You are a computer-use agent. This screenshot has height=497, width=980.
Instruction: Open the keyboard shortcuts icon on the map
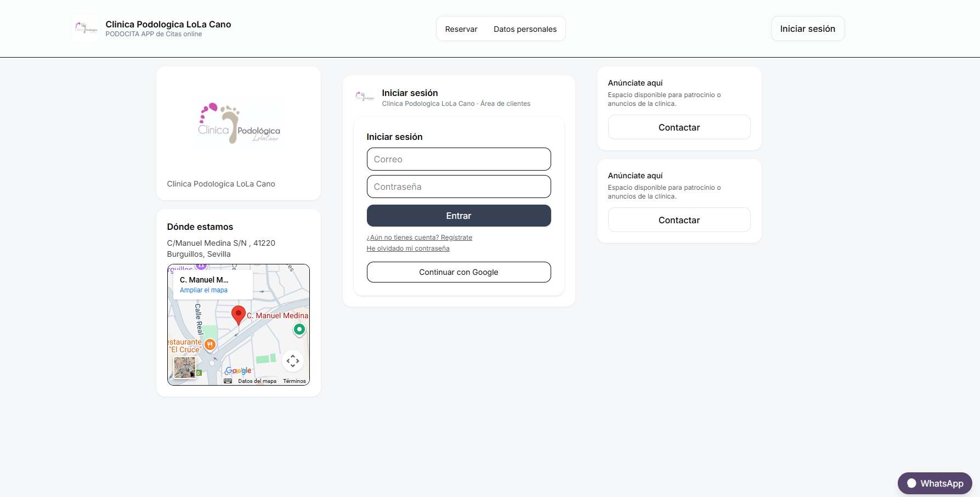tap(227, 380)
